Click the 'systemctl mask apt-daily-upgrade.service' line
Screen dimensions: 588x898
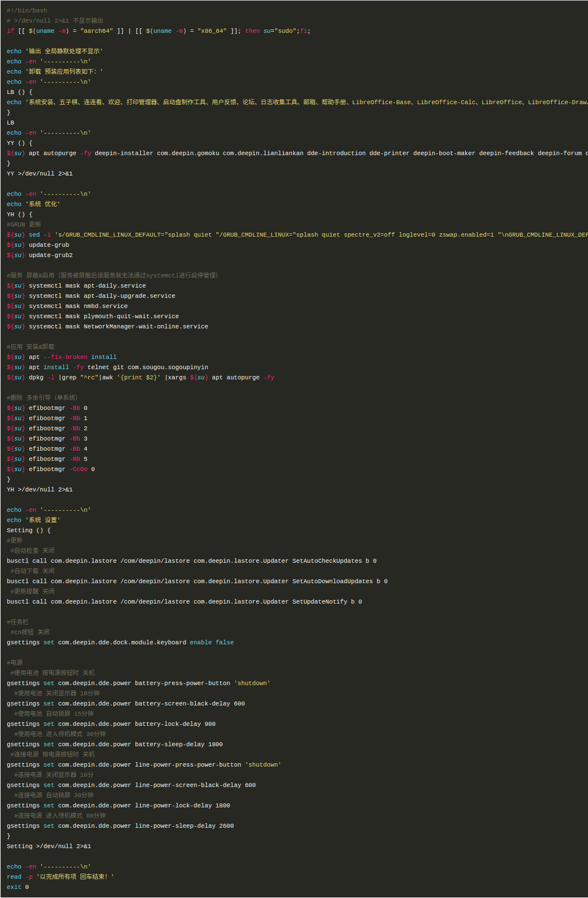tap(91, 296)
